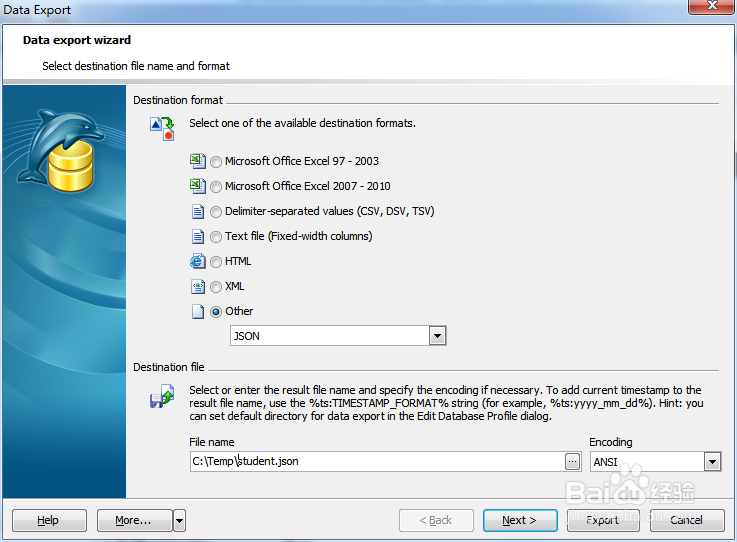
Task: Click the 'Data export wizard' heading
Action: tap(77, 40)
